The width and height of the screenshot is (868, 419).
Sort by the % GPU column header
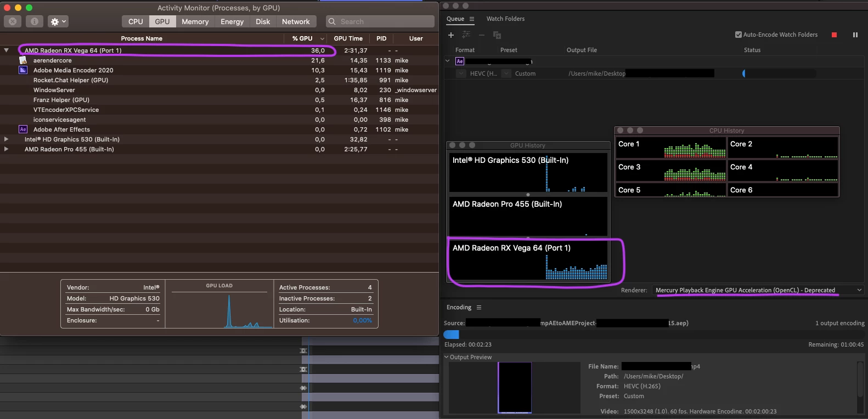point(302,38)
